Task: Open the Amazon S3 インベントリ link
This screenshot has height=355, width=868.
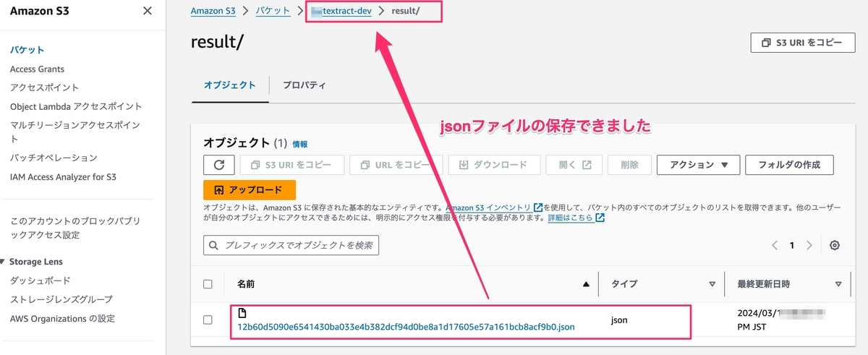Action: pos(488,208)
